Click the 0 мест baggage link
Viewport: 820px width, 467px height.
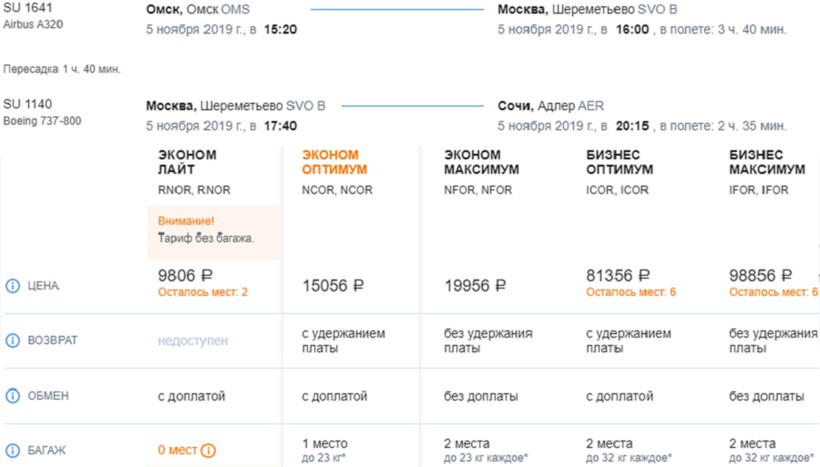point(177,450)
